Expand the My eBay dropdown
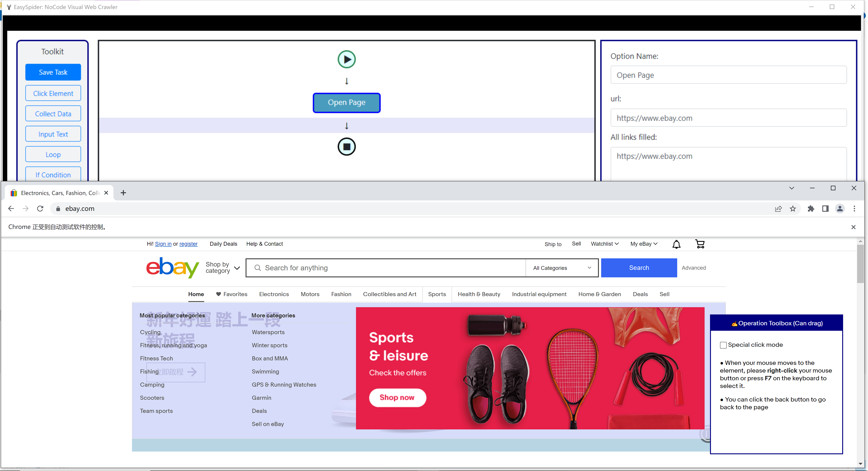The image size is (868, 471). pos(644,244)
